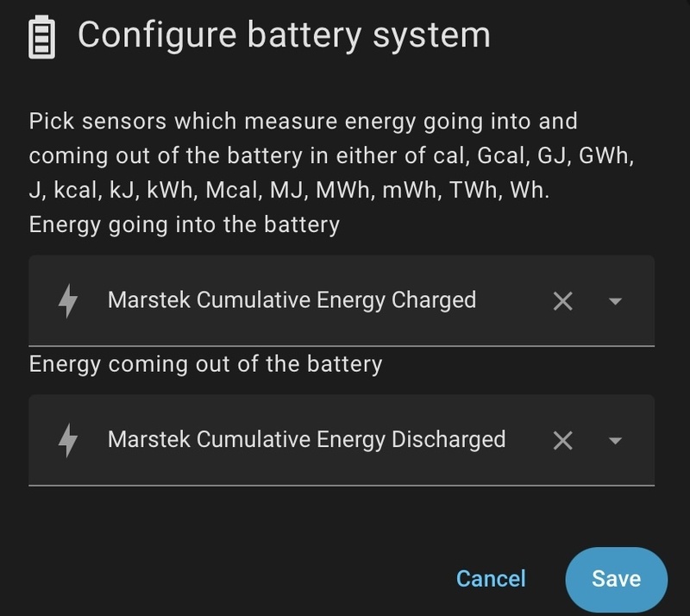
Task: Focus the Marstek Cumulative Energy Discharged field
Action: click(x=306, y=440)
